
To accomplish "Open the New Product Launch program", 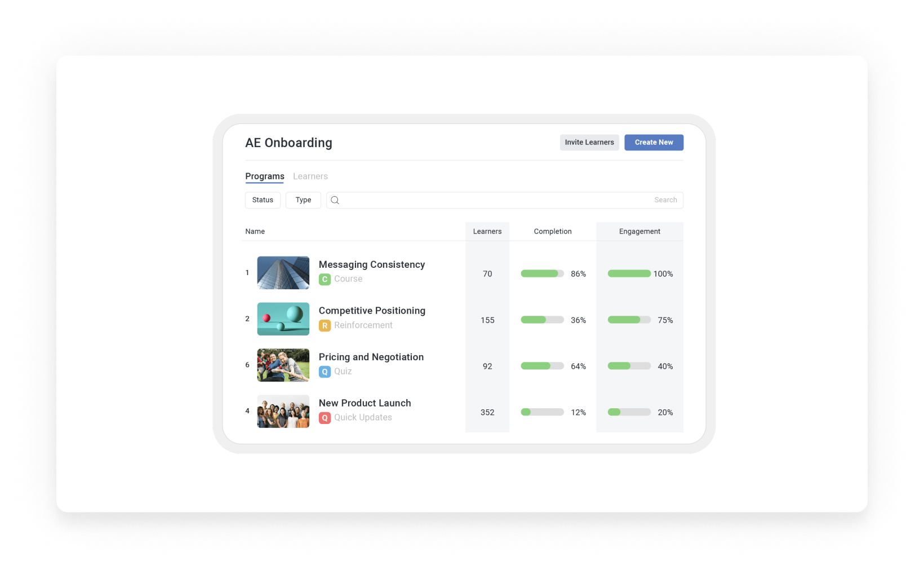I will coord(365,403).
